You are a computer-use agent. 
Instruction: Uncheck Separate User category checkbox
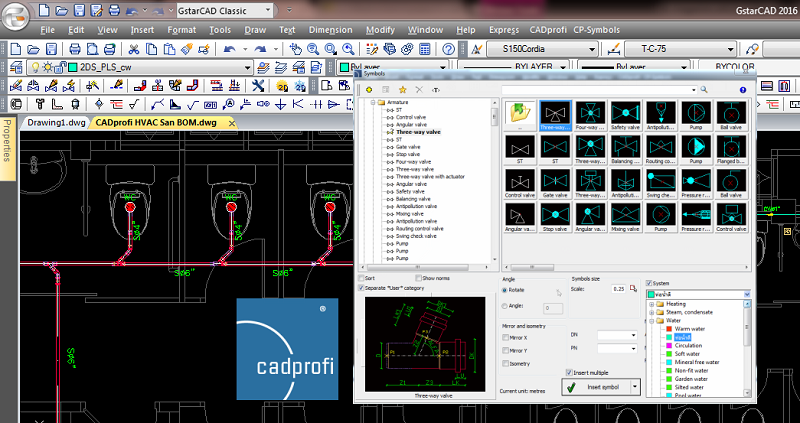(362, 288)
